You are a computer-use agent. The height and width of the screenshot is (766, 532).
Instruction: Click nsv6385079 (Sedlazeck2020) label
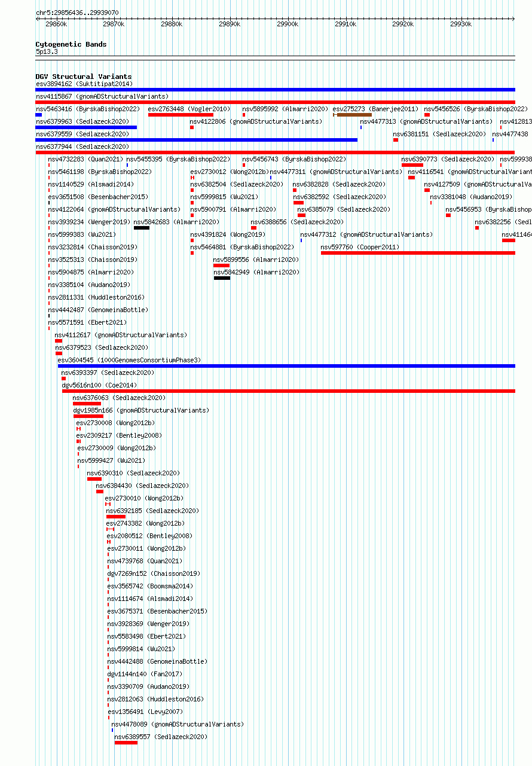[344, 210]
